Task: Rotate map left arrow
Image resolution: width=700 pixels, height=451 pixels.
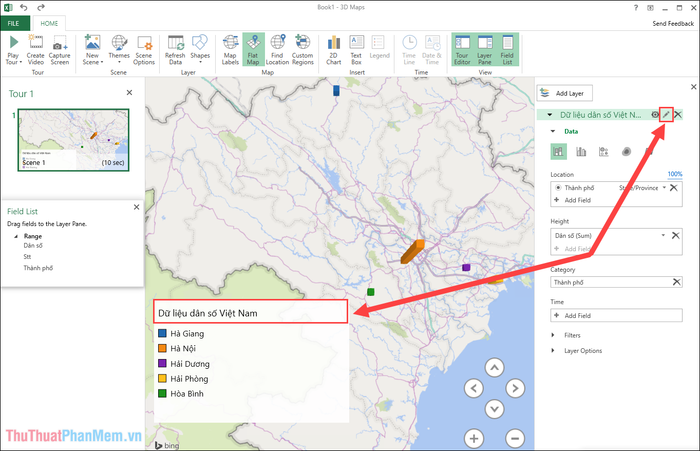Action: (474, 388)
